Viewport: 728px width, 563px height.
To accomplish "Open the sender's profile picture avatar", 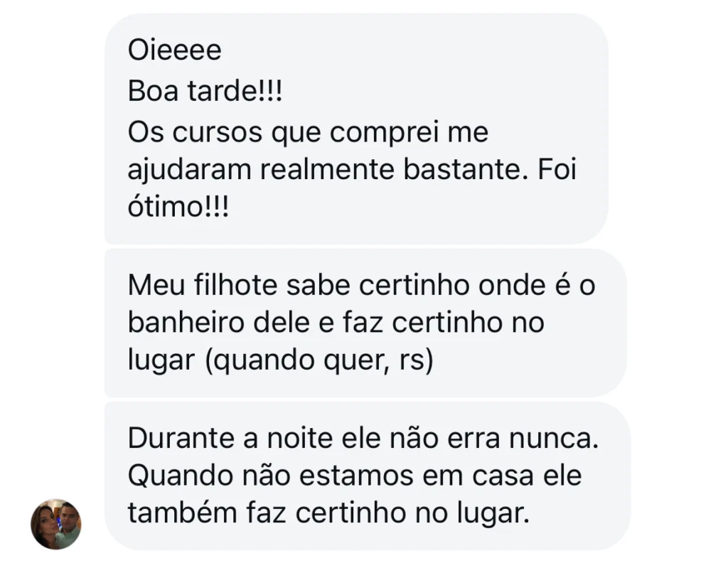I will tap(56, 524).
